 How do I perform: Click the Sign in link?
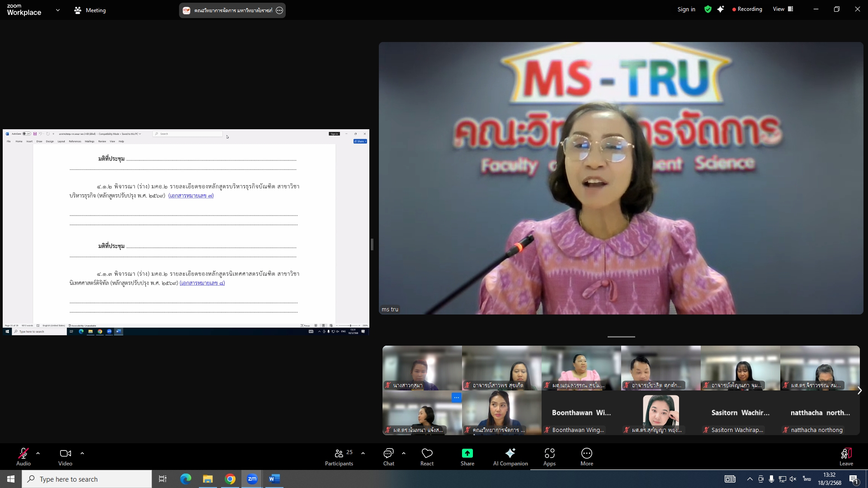[x=686, y=9]
